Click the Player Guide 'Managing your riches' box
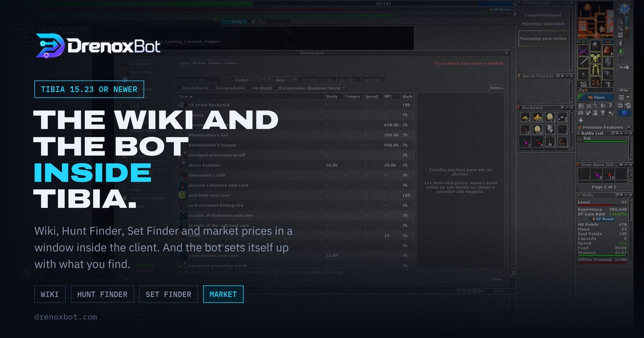This screenshot has width=644, height=338. coord(544,38)
